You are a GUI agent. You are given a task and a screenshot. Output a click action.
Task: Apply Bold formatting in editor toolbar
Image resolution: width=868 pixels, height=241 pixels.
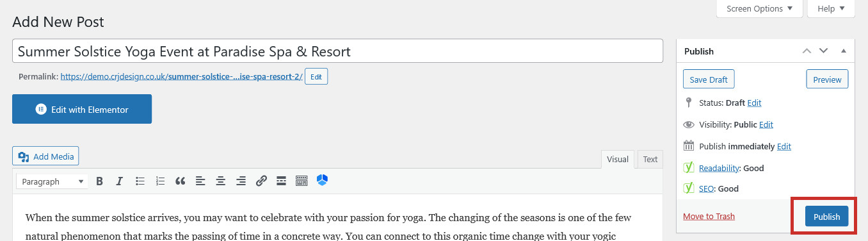click(x=99, y=181)
